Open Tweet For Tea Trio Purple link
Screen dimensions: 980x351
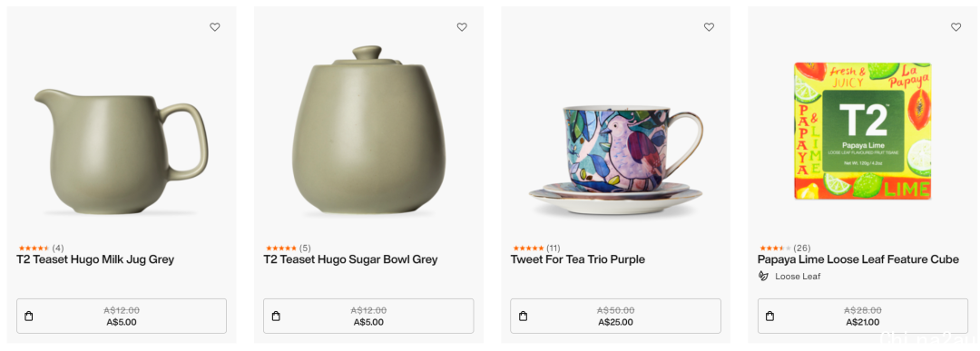pyautogui.click(x=577, y=259)
